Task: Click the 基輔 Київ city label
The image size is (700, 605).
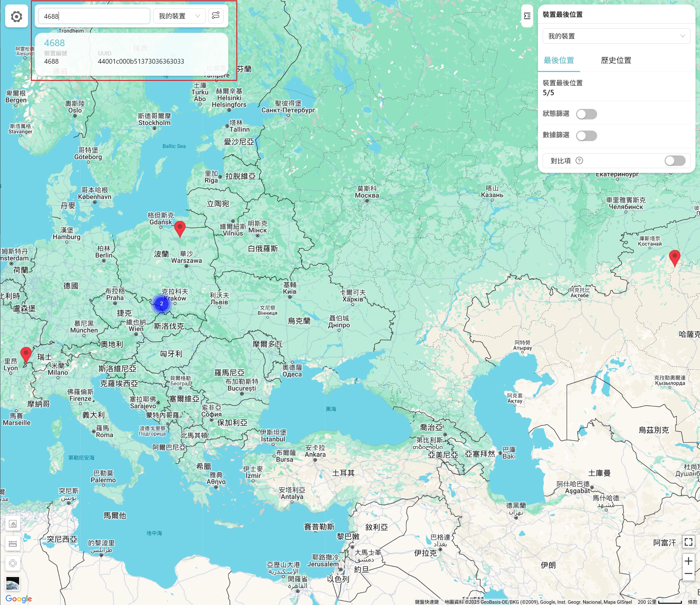Action: click(290, 288)
